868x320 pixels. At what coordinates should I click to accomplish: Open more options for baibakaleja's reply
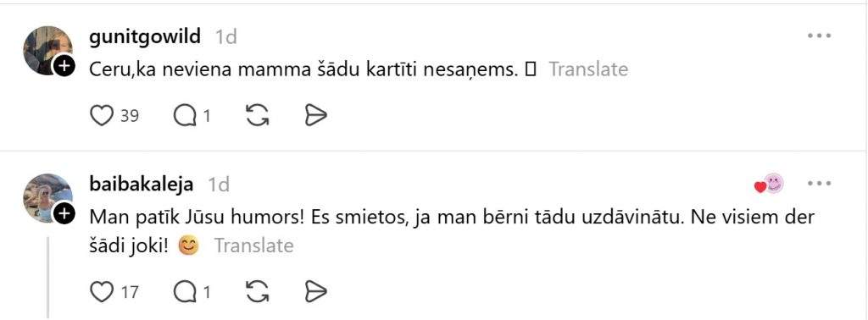pos(820,184)
